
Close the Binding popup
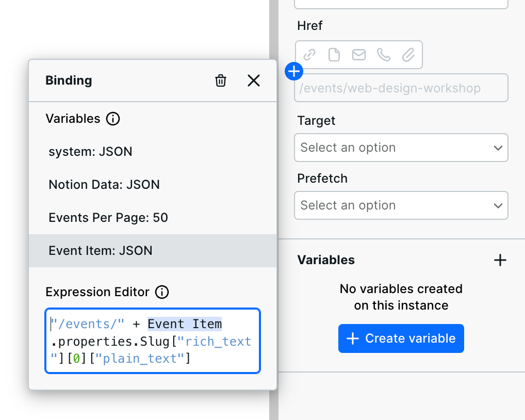[x=254, y=80]
